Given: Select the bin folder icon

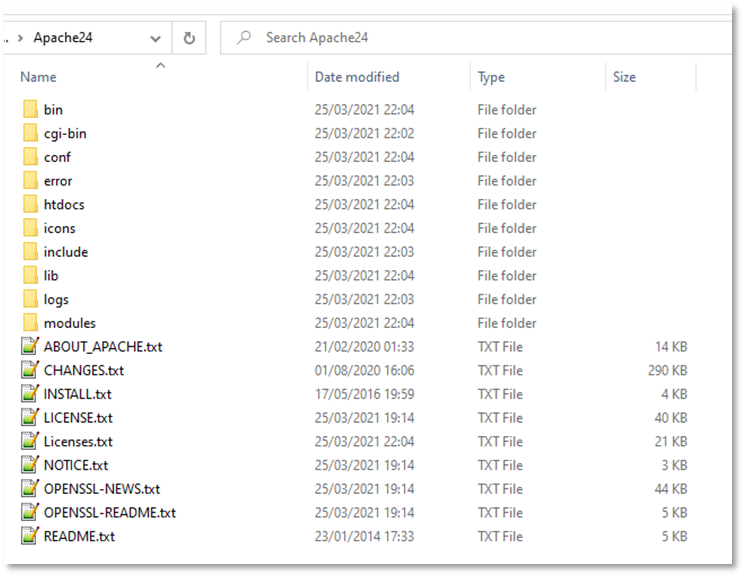Looking at the screenshot, I should click(30, 110).
